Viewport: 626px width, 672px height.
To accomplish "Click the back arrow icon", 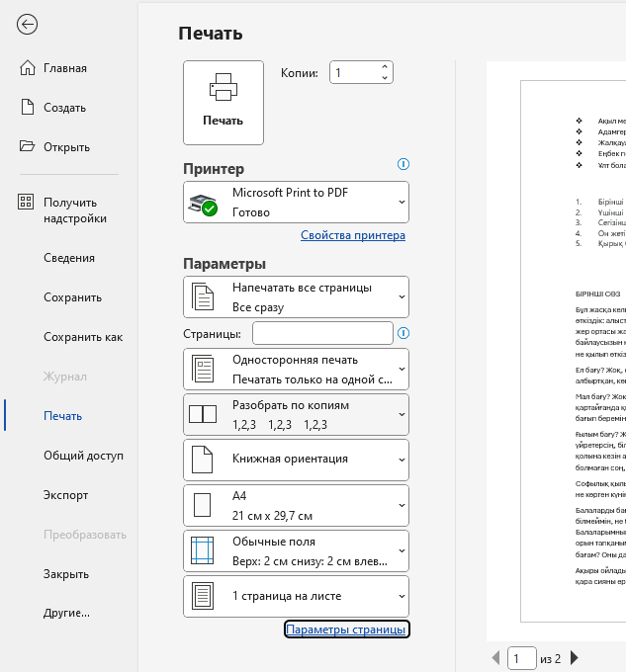I will 27,25.
